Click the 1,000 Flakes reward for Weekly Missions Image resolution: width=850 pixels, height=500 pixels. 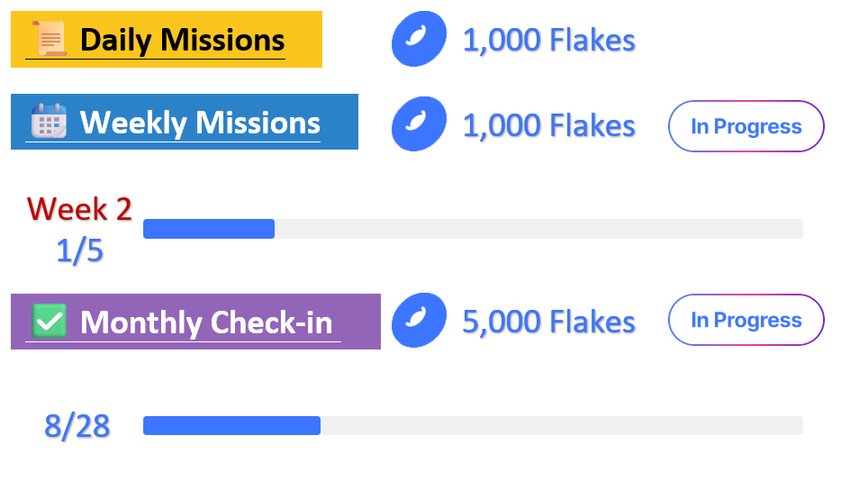click(x=548, y=125)
